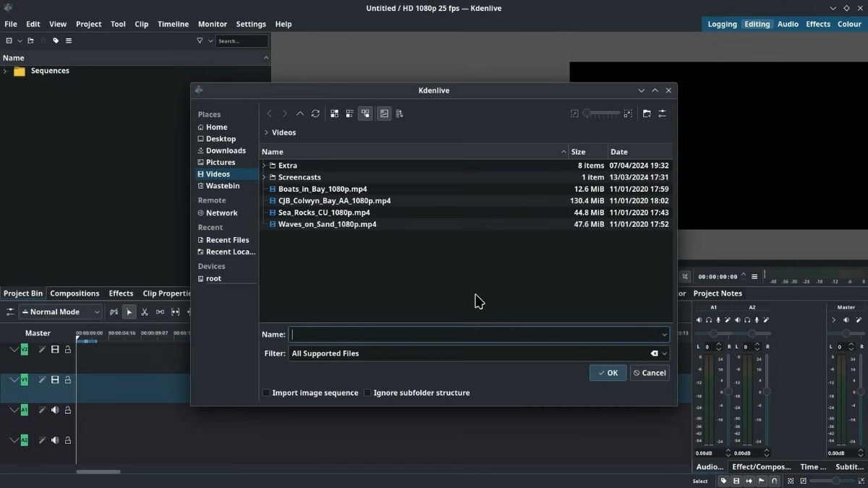Screen dimensions: 868x488
Task: Expand the Sequences folder in bin
Action: point(5,71)
